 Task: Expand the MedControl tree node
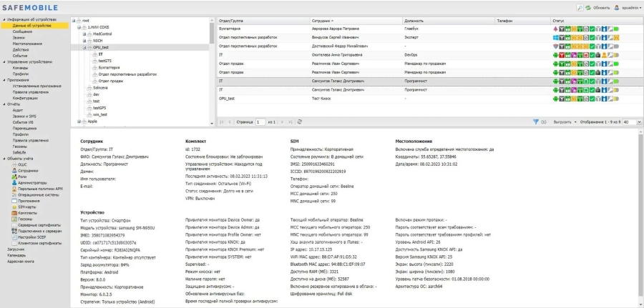click(x=84, y=34)
